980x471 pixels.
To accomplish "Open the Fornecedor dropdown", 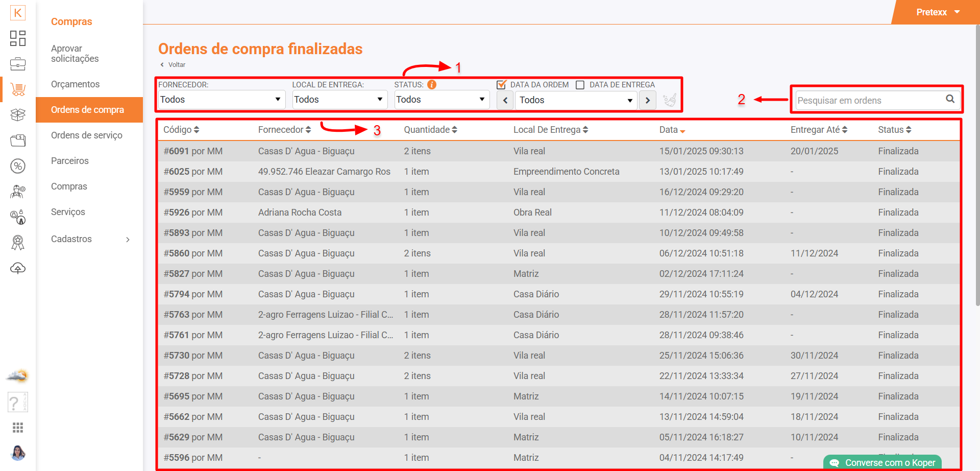I will pyautogui.click(x=220, y=100).
